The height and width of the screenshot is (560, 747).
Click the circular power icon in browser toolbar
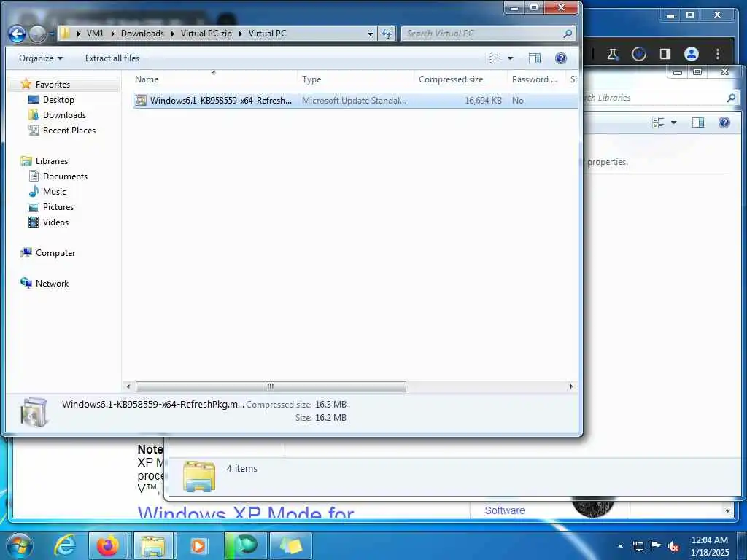click(x=638, y=54)
